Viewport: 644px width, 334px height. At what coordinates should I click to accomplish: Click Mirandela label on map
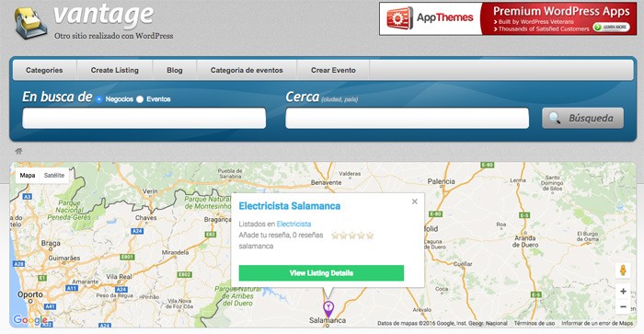tap(175, 252)
